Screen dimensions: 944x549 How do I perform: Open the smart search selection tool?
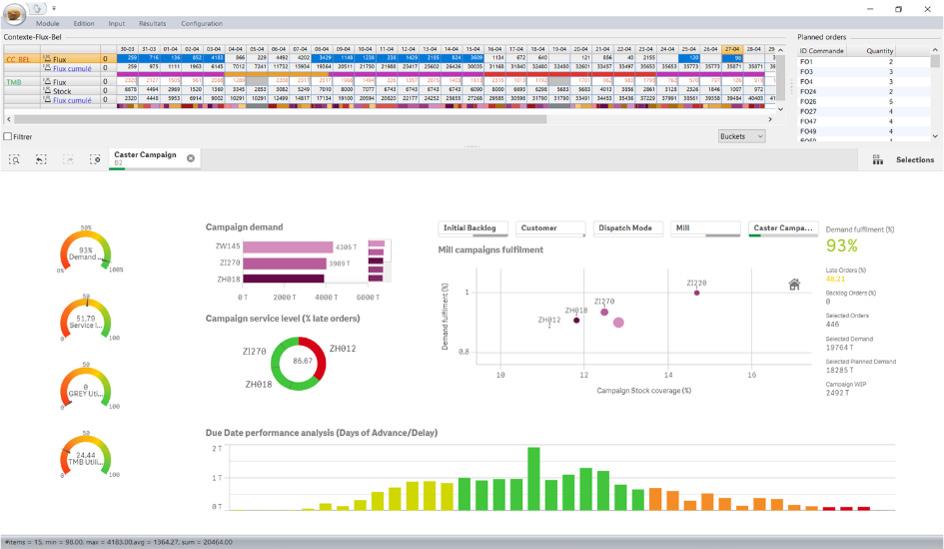tap(14, 160)
